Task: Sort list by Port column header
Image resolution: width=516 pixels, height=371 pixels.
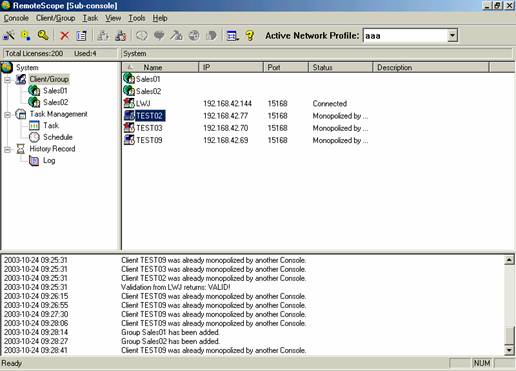Action: coord(286,67)
